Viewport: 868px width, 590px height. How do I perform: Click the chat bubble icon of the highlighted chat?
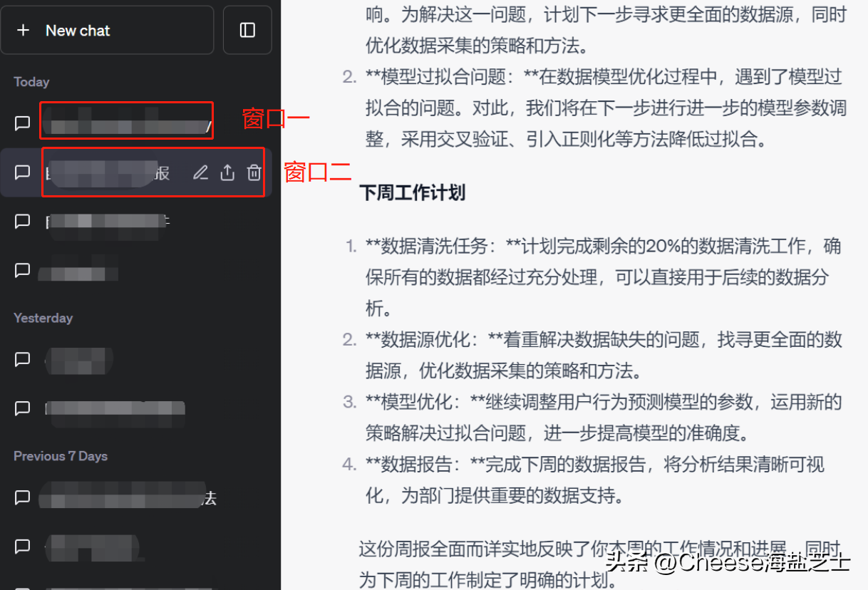pos(22,172)
